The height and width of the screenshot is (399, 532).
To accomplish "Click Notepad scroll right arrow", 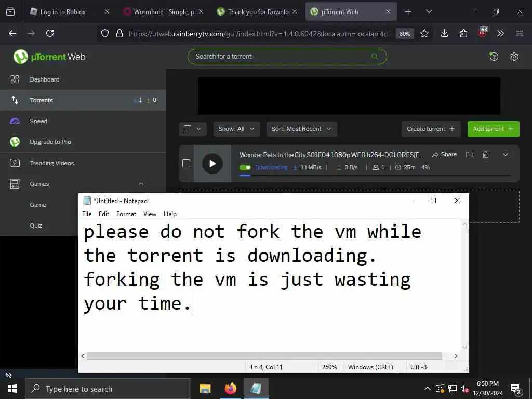I will (456, 356).
